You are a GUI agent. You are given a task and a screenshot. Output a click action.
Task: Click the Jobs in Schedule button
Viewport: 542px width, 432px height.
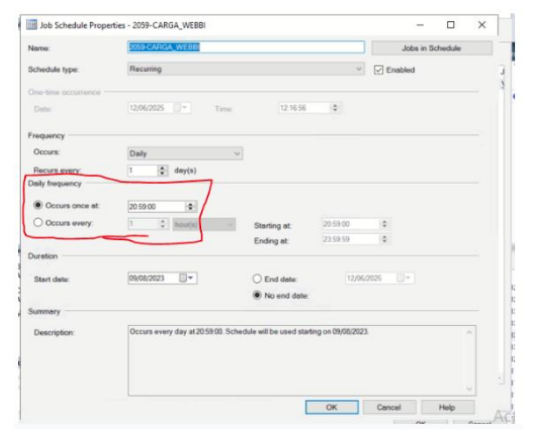(432, 48)
